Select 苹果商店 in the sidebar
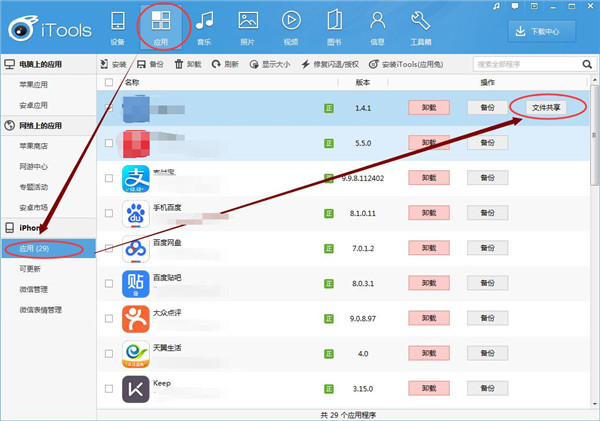 (x=33, y=146)
